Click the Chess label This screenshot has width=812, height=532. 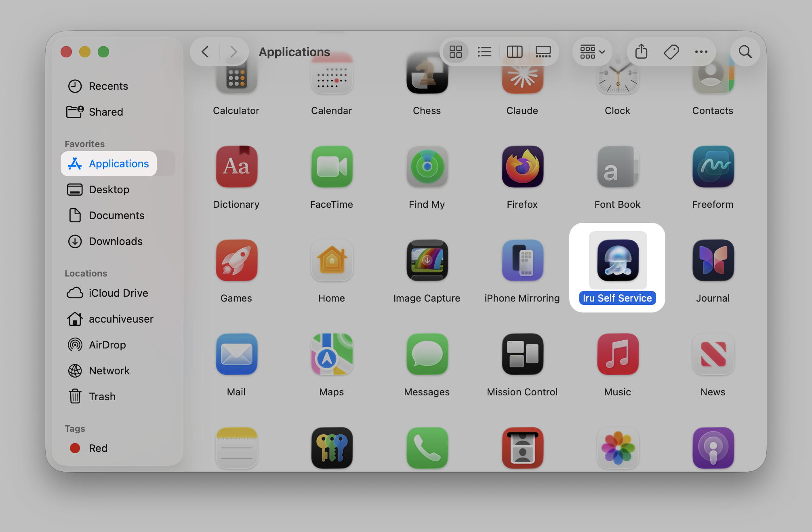tap(427, 111)
